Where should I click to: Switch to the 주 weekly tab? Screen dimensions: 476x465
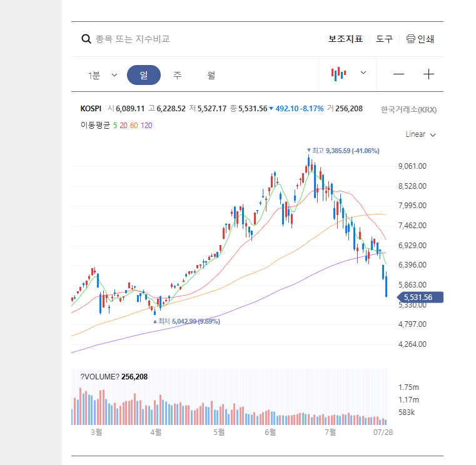click(177, 75)
